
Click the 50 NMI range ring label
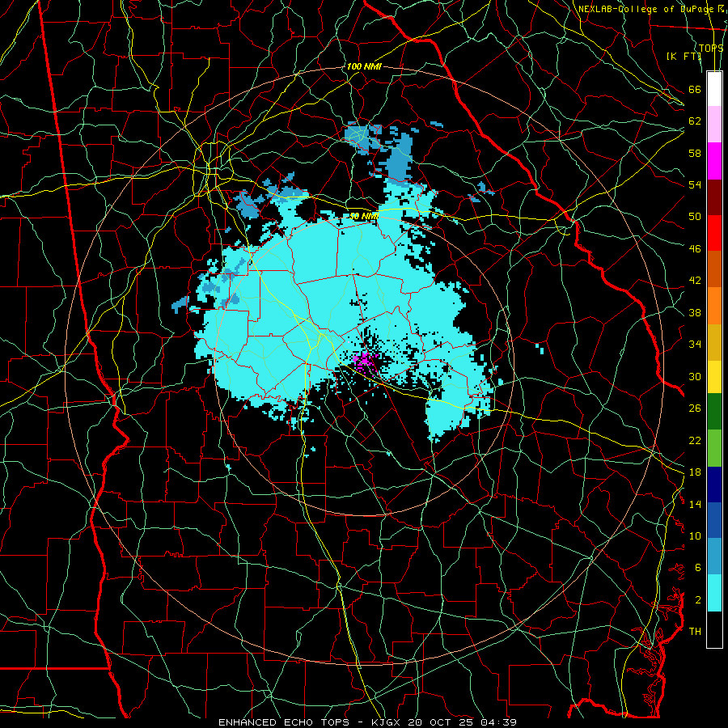click(364, 216)
